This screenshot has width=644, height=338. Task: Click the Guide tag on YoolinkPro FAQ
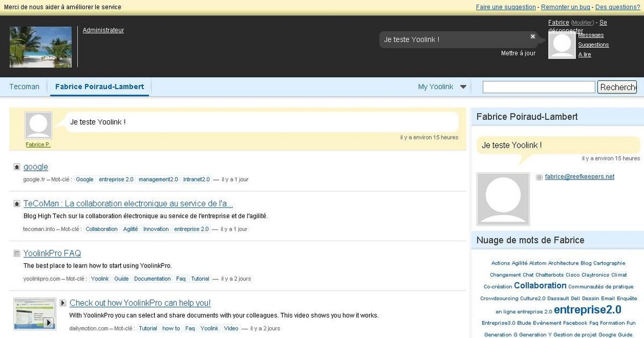coord(121,279)
